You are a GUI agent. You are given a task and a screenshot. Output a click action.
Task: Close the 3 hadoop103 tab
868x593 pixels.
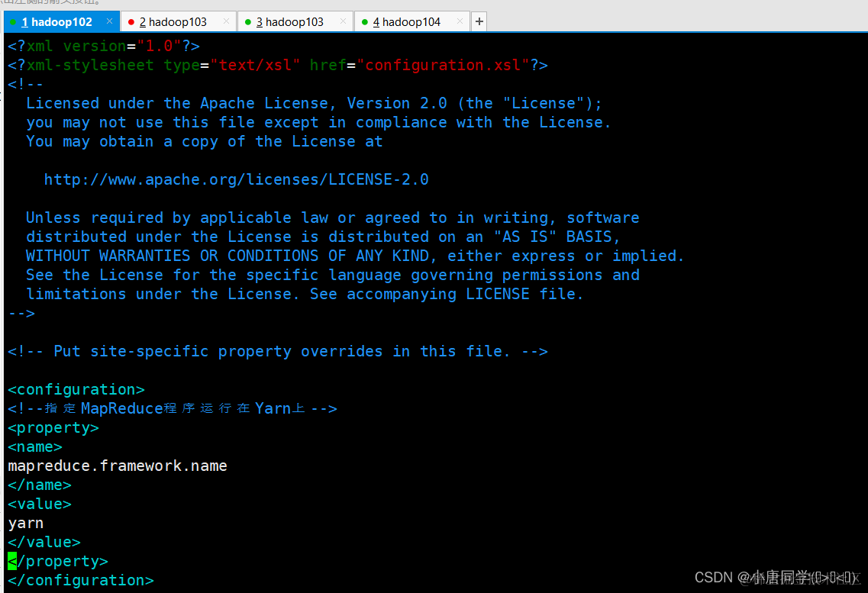344,21
